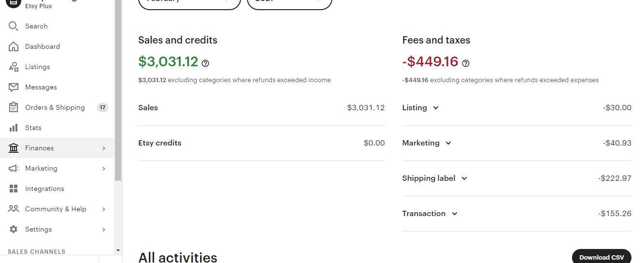Click the Search magnifier icon in sidebar

tap(14, 26)
